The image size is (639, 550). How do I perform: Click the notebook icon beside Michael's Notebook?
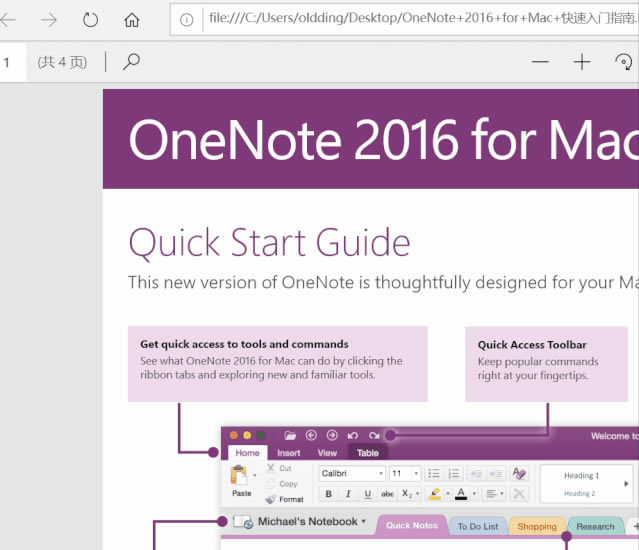point(243,522)
